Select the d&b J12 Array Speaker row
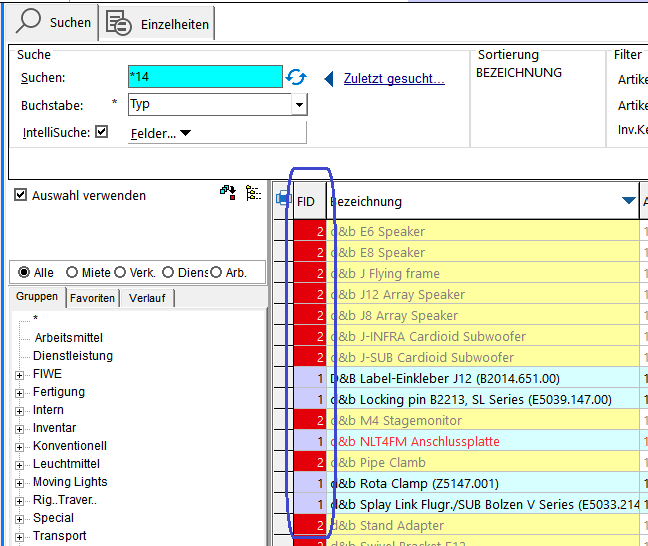The width and height of the screenshot is (648, 546). 483,294
